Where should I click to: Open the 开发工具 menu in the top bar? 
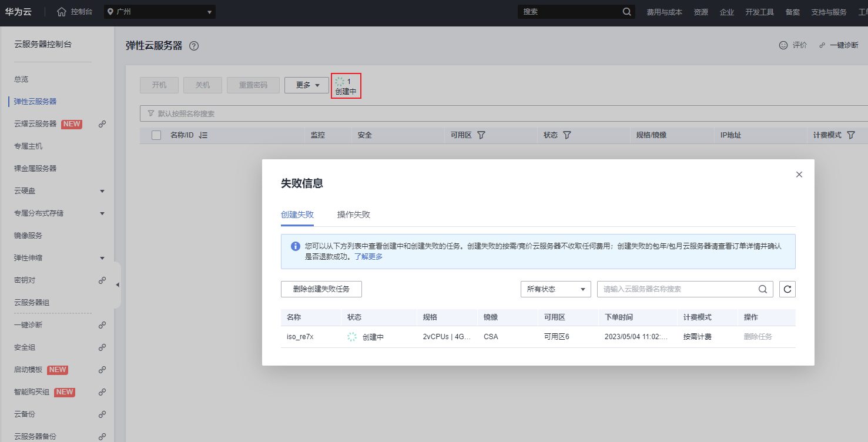click(x=759, y=11)
